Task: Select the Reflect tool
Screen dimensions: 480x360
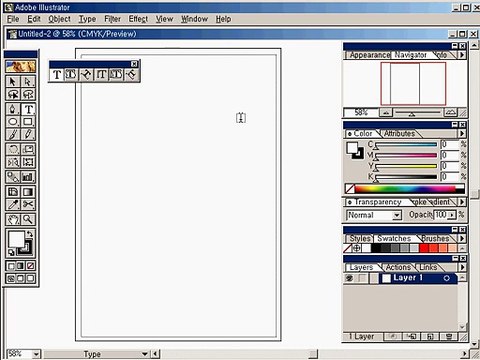Action: (x=13, y=162)
